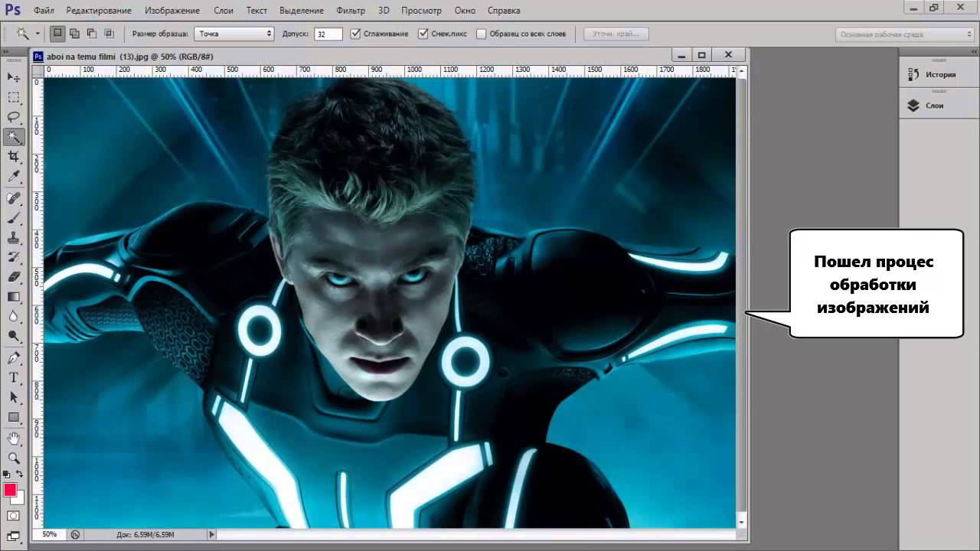Click the Допуск tolerance input field
The height and width of the screenshot is (551, 980).
328,34
